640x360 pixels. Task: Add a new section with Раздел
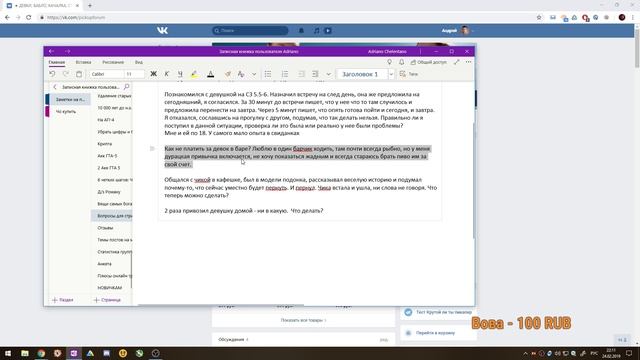63,300
